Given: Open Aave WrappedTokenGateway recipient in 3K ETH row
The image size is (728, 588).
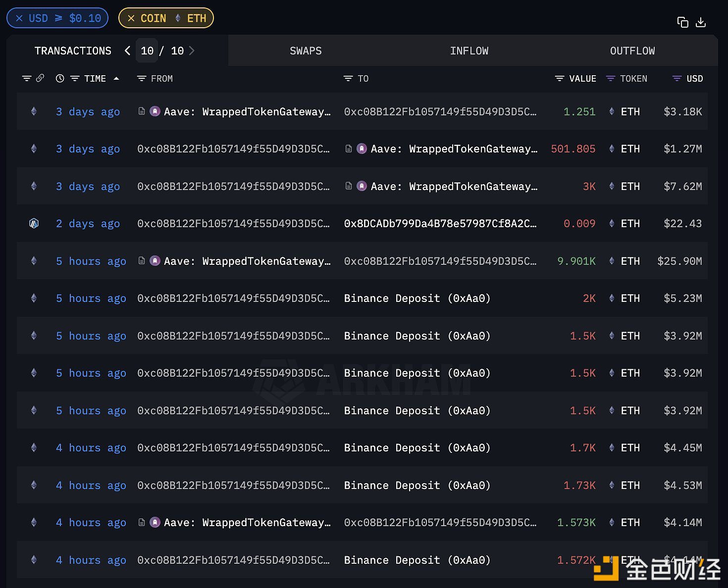Looking at the screenshot, I should click(454, 187).
